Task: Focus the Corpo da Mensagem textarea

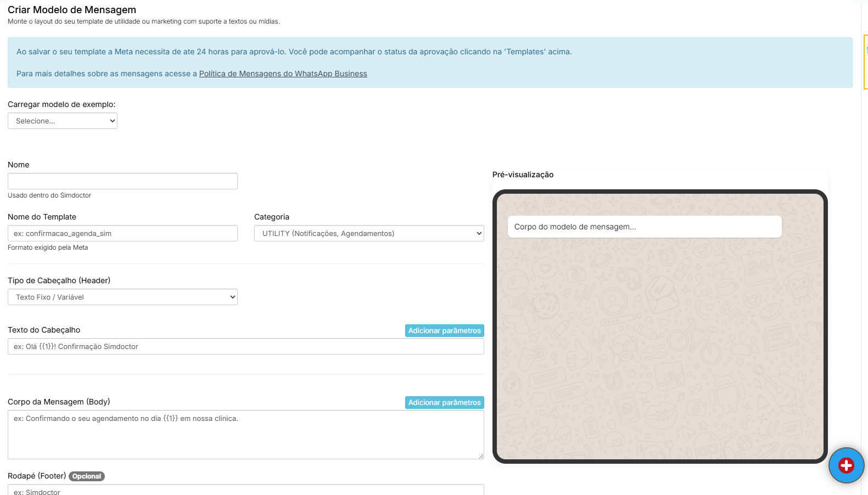Action: [246, 435]
